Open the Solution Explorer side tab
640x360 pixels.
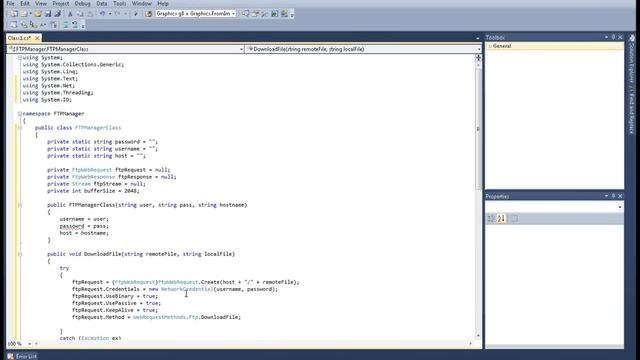pyautogui.click(x=632, y=59)
